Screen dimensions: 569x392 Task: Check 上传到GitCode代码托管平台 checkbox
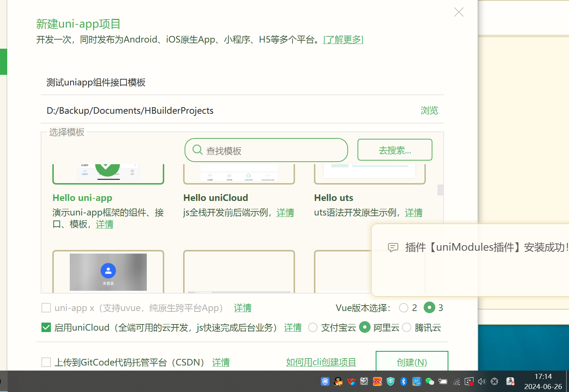(x=46, y=362)
